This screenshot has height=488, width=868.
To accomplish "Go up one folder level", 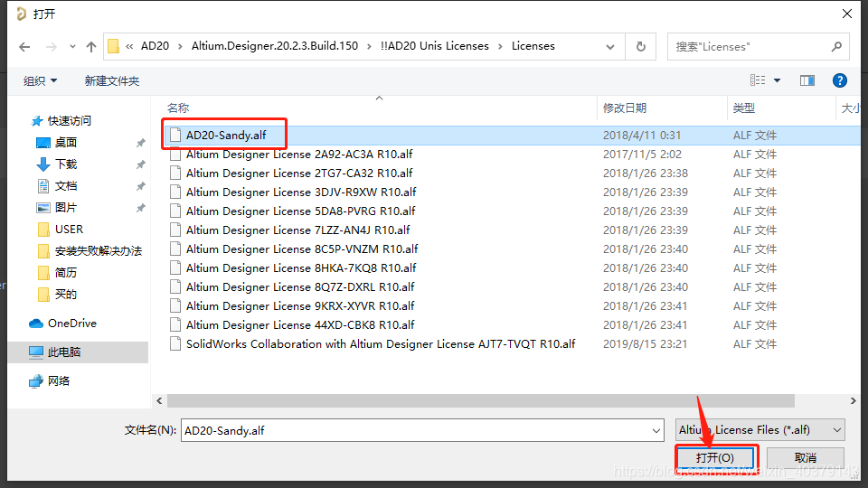I will tap(91, 47).
